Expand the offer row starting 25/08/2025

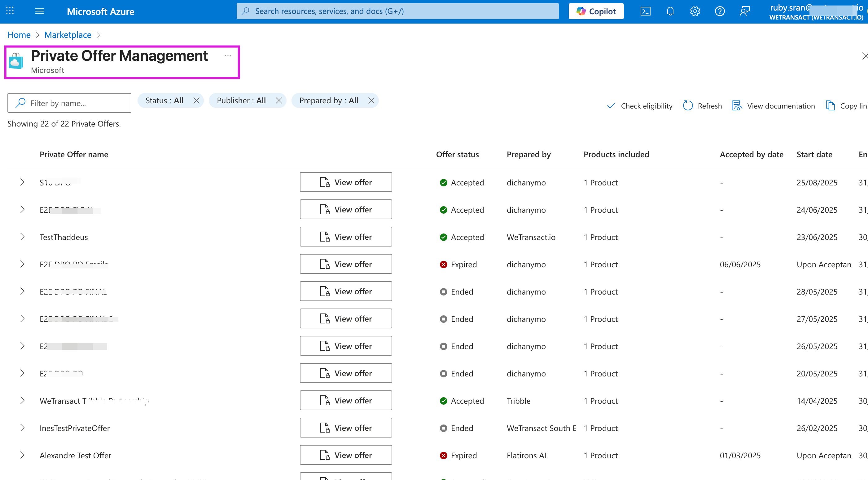22,182
